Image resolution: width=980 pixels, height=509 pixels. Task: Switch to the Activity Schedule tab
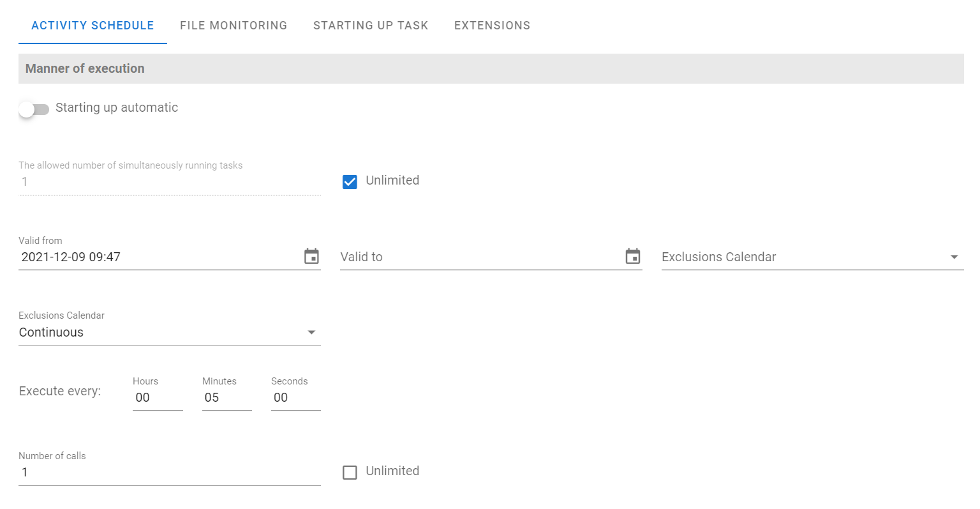coord(93,26)
